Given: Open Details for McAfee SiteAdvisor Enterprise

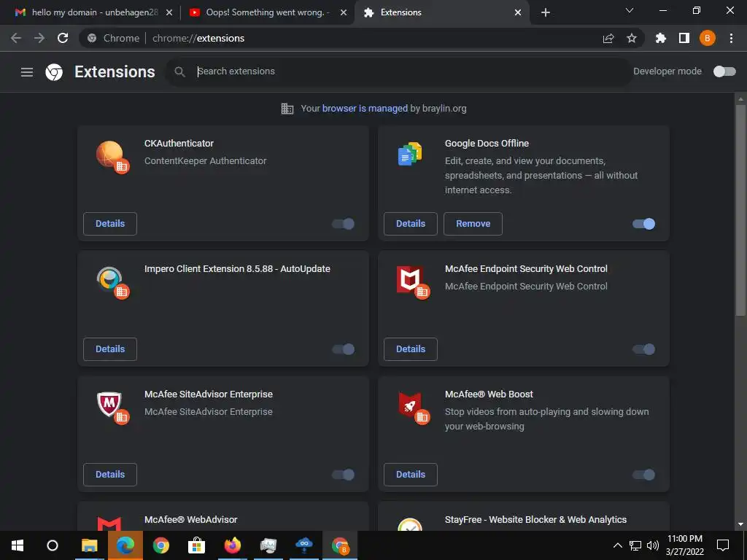Looking at the screenshot, I should [x=110, y=474].
